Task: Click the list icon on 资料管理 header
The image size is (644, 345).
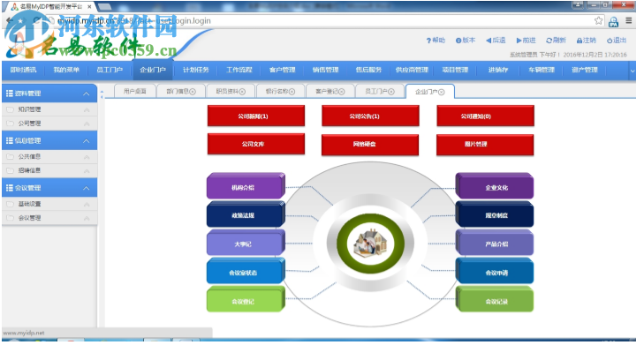Action: pyautogui.click(x=10, y=94)
